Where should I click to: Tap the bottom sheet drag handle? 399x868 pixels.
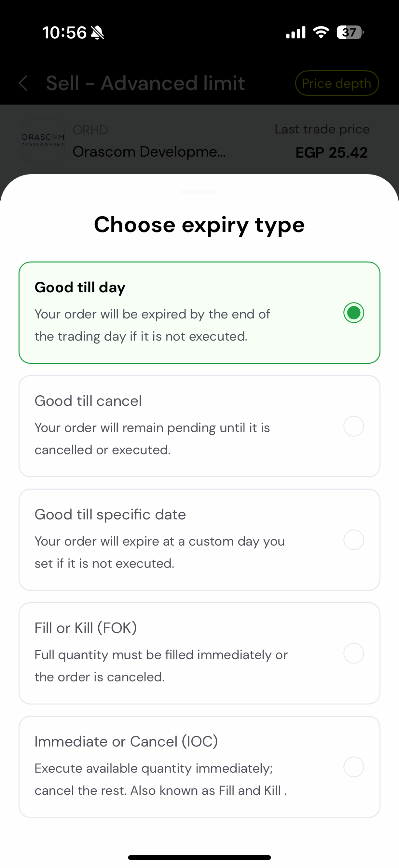[199, 192]
